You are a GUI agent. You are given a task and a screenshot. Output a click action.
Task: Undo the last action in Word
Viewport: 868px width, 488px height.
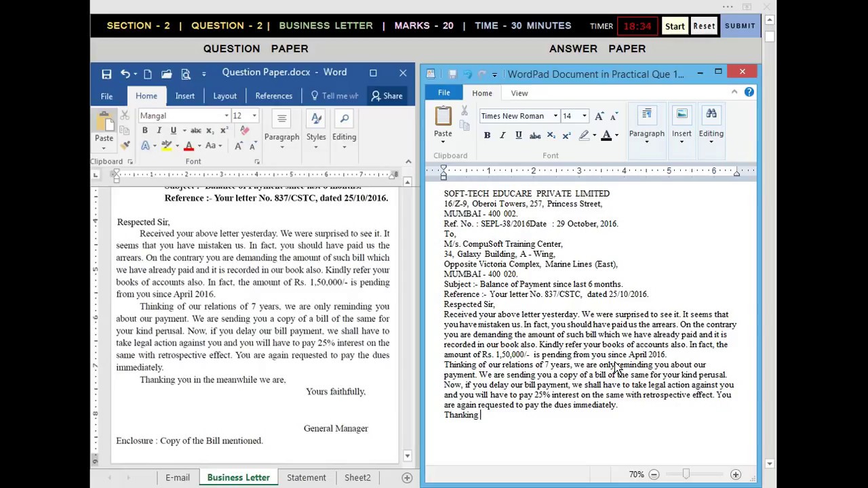(x=125, y=74)
